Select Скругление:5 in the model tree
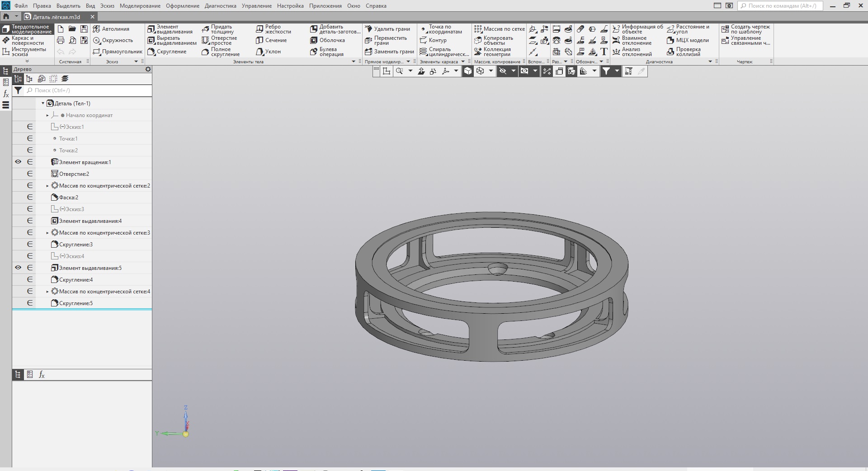 76,303
